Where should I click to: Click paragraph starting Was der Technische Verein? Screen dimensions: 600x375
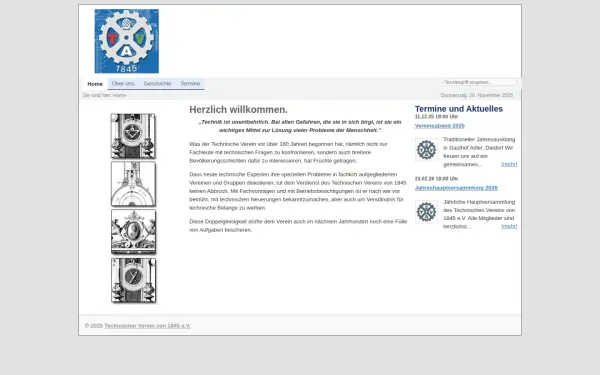pyautogui.click(x=289, y=152)
